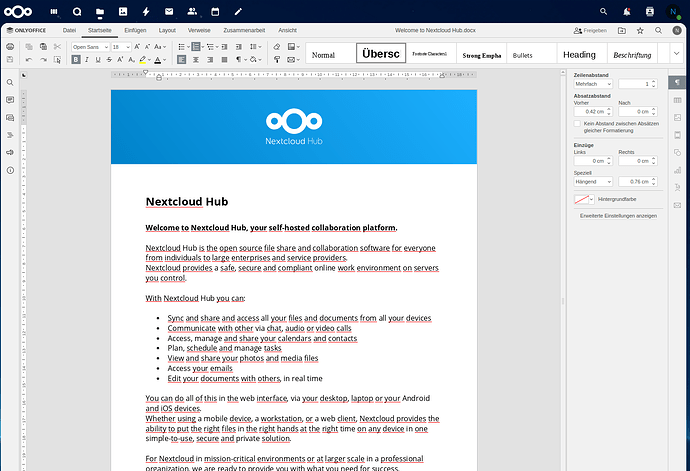Toggle left text alignment
690x471 pixels.
click(181, 59)
